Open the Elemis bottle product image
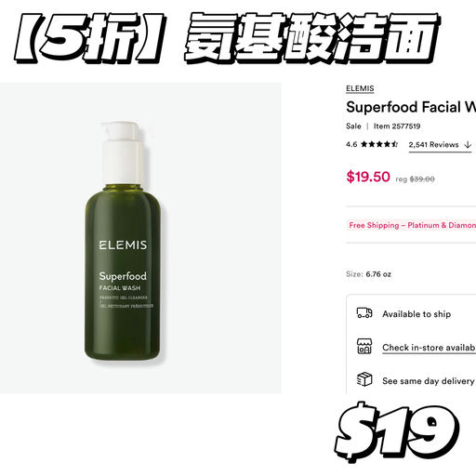 click(123, 242)
